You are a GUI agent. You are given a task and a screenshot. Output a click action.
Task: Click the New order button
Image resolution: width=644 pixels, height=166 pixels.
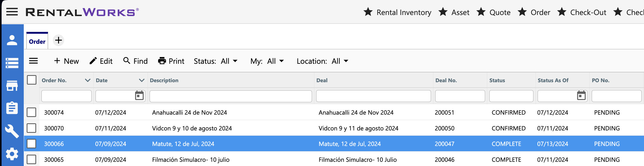pos(67,61)
